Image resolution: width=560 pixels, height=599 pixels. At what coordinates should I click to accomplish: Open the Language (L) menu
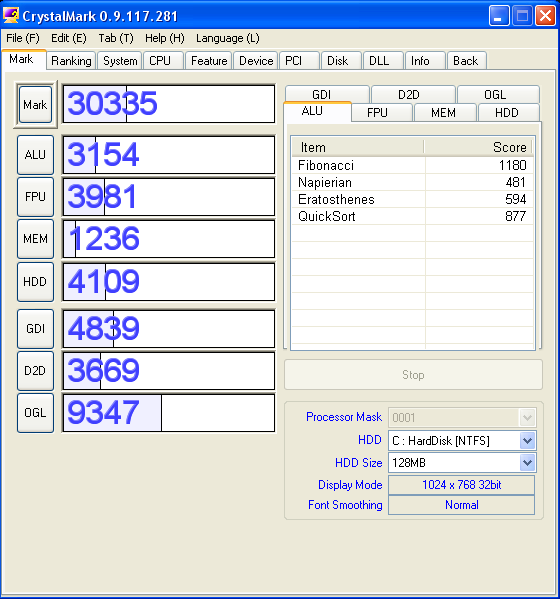click(228, 38)
